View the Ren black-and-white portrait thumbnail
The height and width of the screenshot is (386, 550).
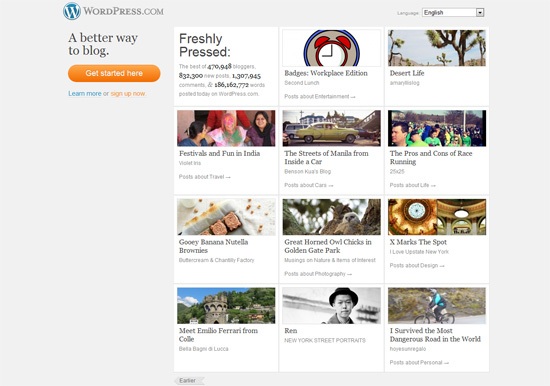pyautogui.click(x=331, y=306)
